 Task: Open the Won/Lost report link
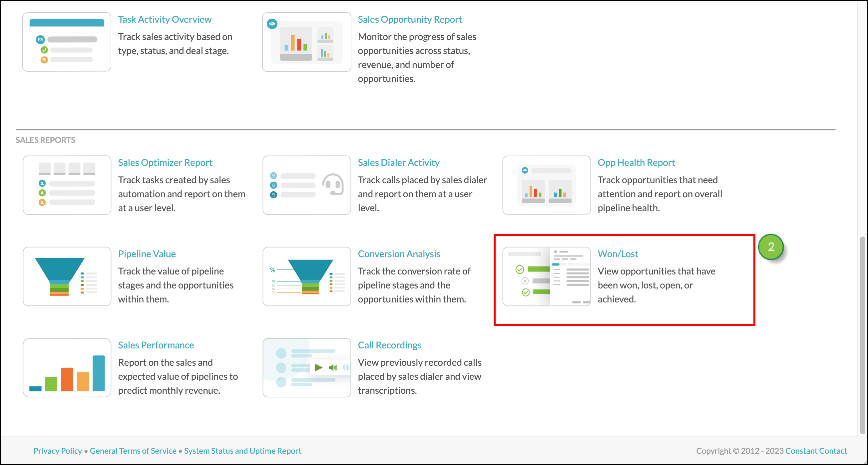pos(618,254)
